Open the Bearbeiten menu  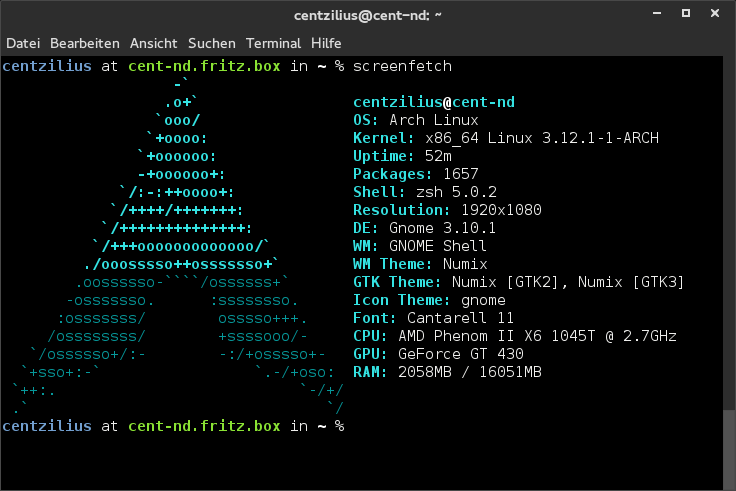85,43
